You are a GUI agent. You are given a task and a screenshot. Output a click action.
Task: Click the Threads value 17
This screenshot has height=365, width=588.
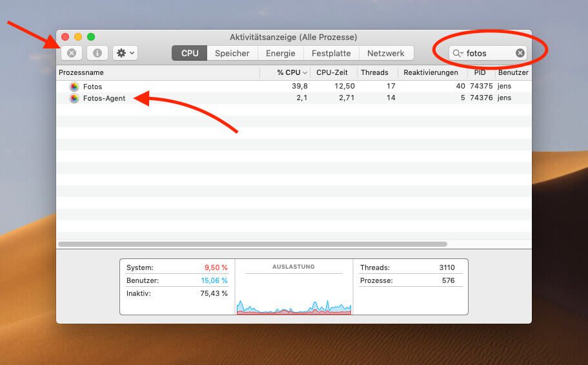tap(390, 86)
